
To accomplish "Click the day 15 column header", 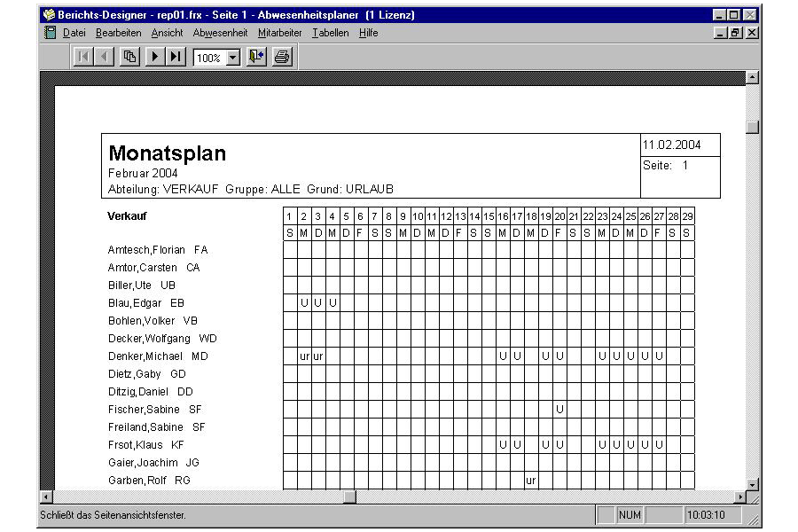I will (489, 216).
